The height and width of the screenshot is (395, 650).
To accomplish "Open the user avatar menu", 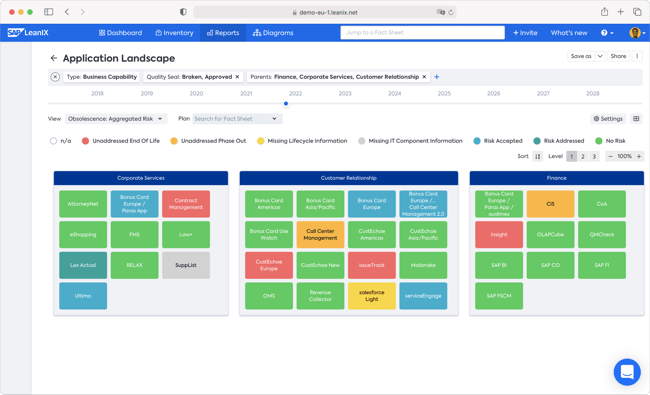I will point(637,33).
